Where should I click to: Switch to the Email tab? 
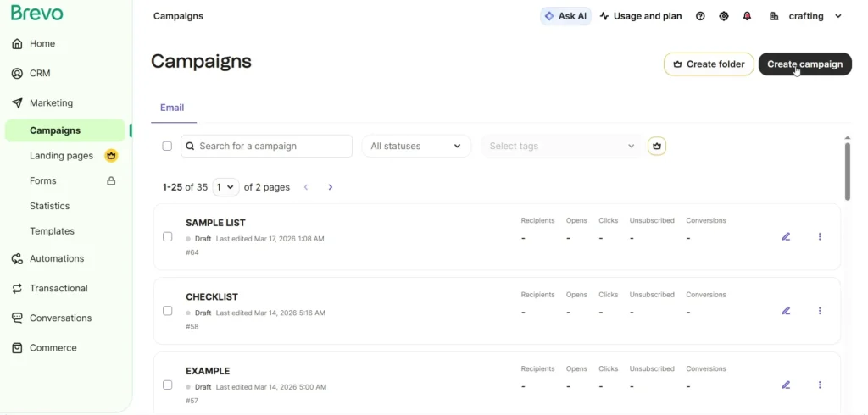172,108
